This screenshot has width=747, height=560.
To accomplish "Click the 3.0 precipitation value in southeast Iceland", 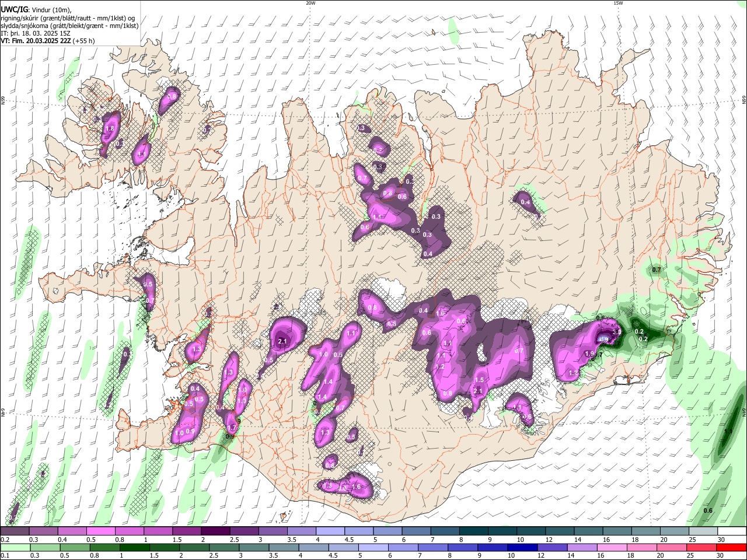I will point(616,332).
